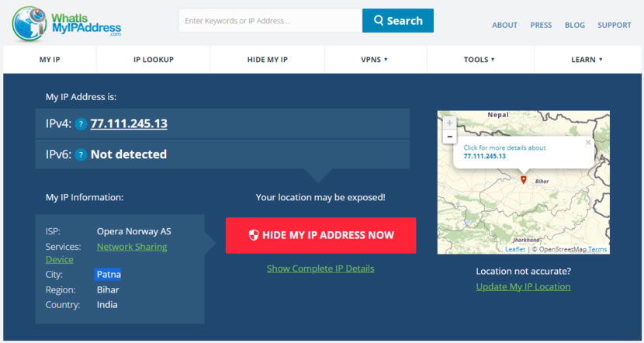Screen dimensions: 644x343
Task: Close the map popup with the X
Action: [x=588, y=142]
